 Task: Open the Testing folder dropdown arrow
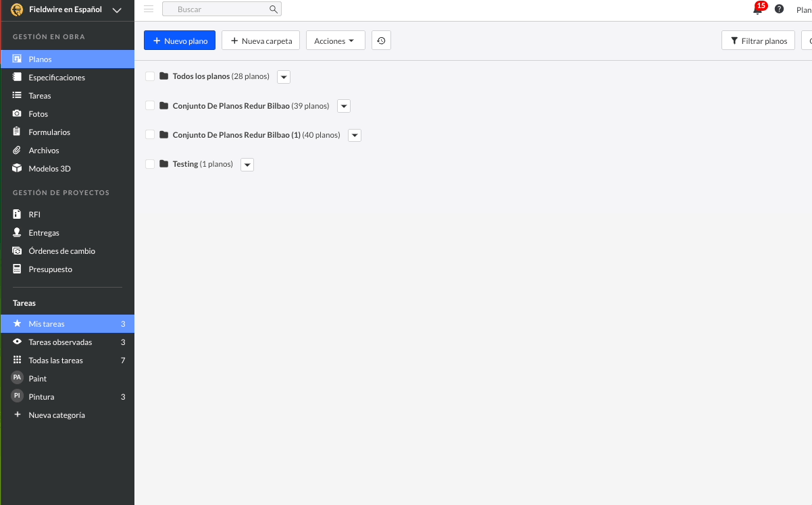[x=247, y=165]
